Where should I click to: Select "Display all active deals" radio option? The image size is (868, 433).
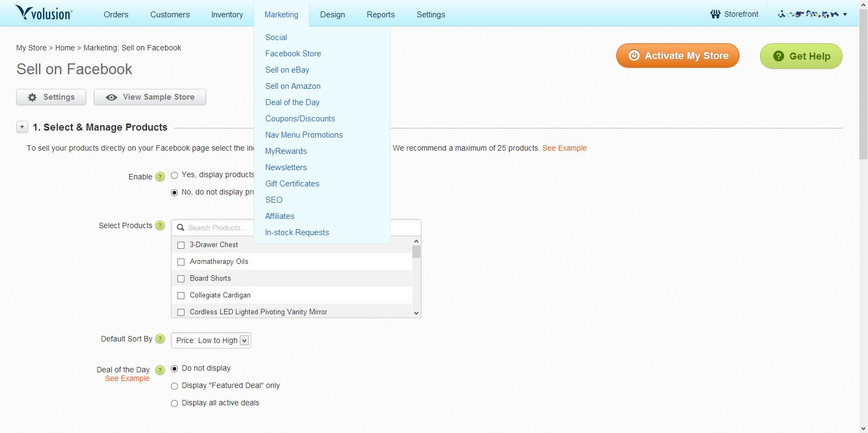(x=175, y=403)
